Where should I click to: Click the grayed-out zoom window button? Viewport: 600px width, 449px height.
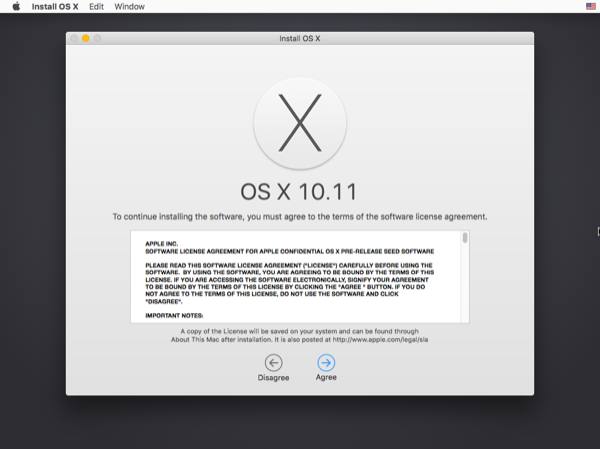point(98,38)
